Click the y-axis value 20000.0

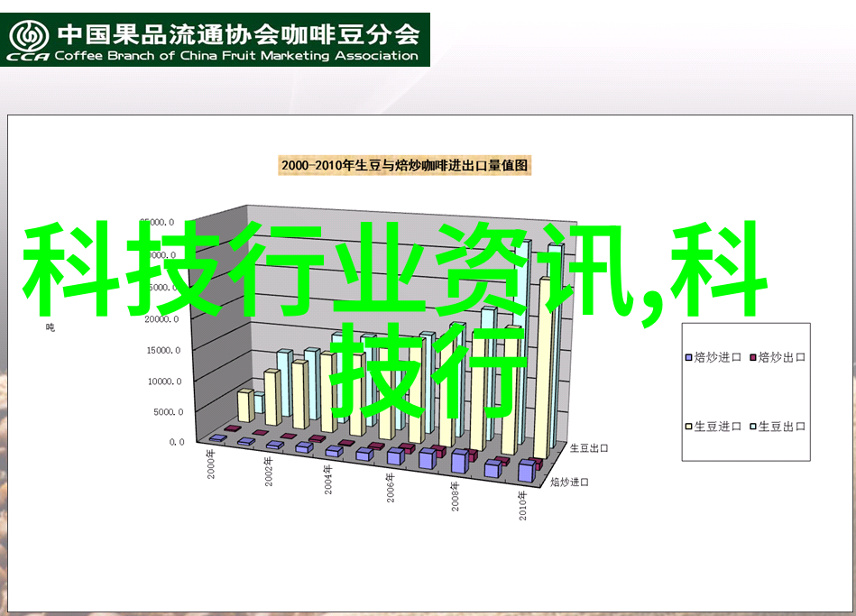click(161, 319)
